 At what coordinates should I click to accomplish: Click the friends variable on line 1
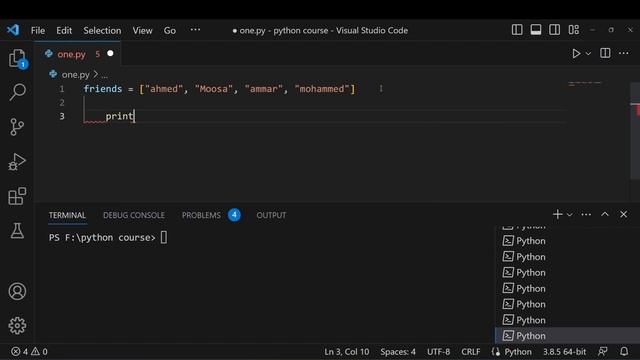pyautogui.click(x=103, y=89)
